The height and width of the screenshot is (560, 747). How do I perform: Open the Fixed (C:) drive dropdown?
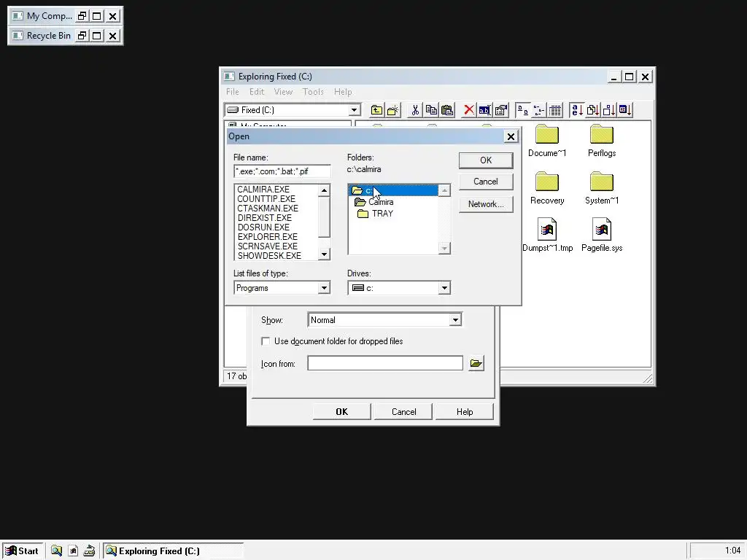coord(354,111)
